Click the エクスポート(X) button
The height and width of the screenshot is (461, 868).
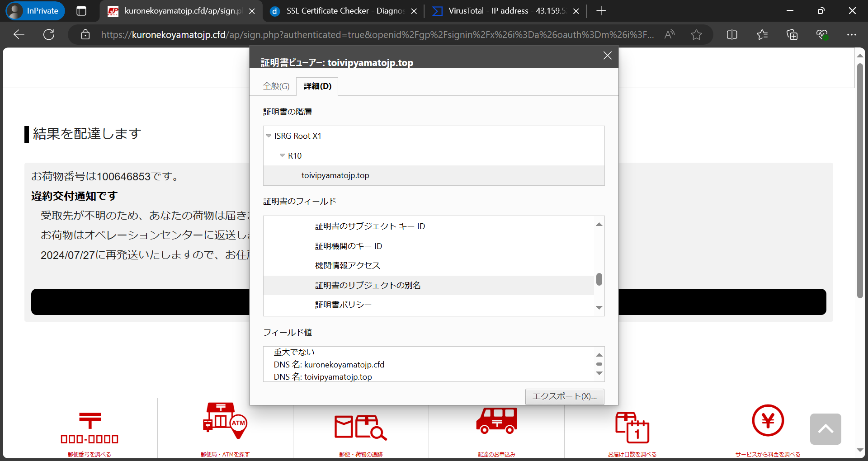pyautogui.click(x=564, y=396)
